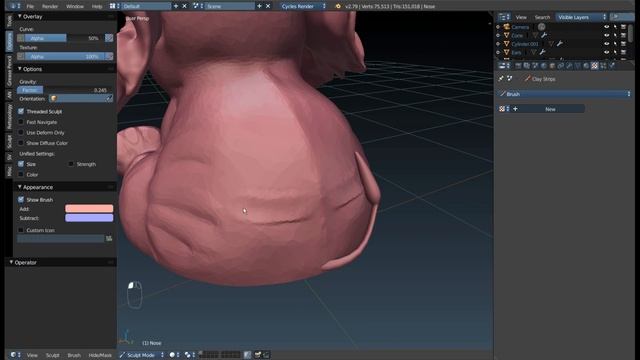Image resolution: width=640 pixels, height=360 pixels.
Task: Click the screen layout browse icon
Action: pos(114,6)
